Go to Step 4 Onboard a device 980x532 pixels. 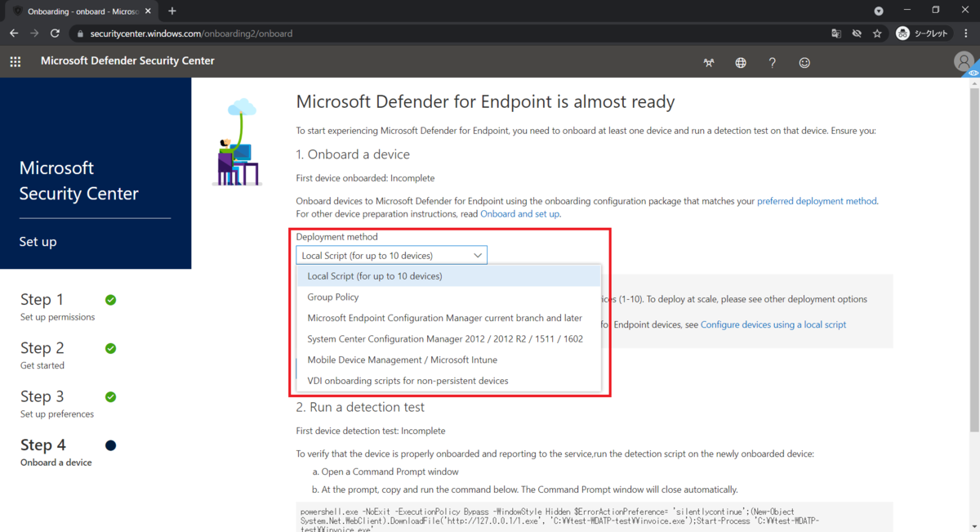pyautogui.click(x=68, y=452)
